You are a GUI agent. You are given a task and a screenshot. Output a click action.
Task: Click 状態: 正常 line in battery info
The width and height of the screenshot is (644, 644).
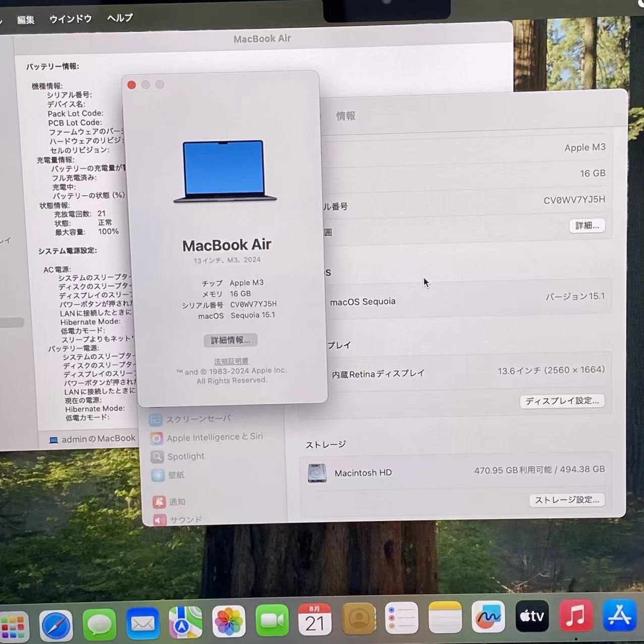point(83,223)
